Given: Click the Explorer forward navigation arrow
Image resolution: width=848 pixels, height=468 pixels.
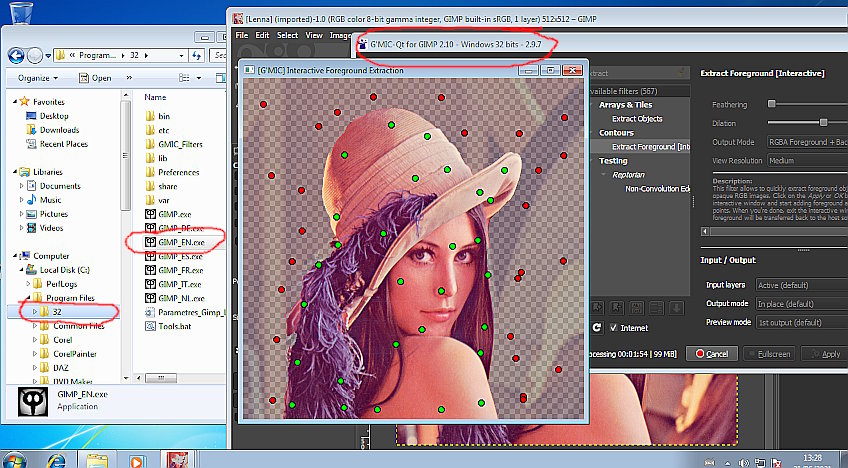Looking at the screenshot, I should coord(35,55).
